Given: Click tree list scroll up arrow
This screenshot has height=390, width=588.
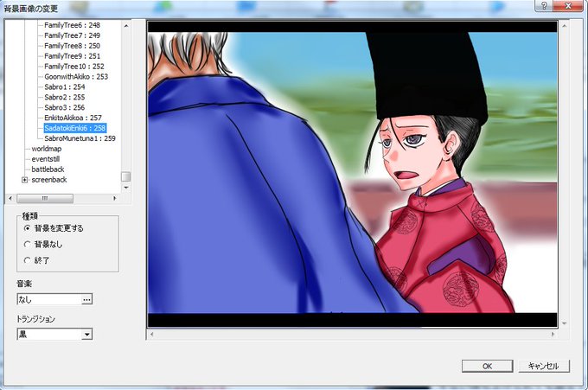Looking at the screenshot, I should coord(126,26).
